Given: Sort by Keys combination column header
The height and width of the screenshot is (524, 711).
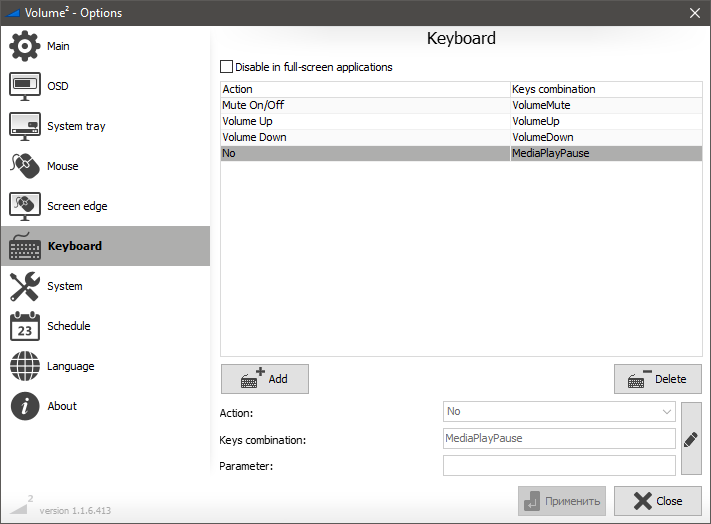Looking at the screenshot, I should (605, 89).
